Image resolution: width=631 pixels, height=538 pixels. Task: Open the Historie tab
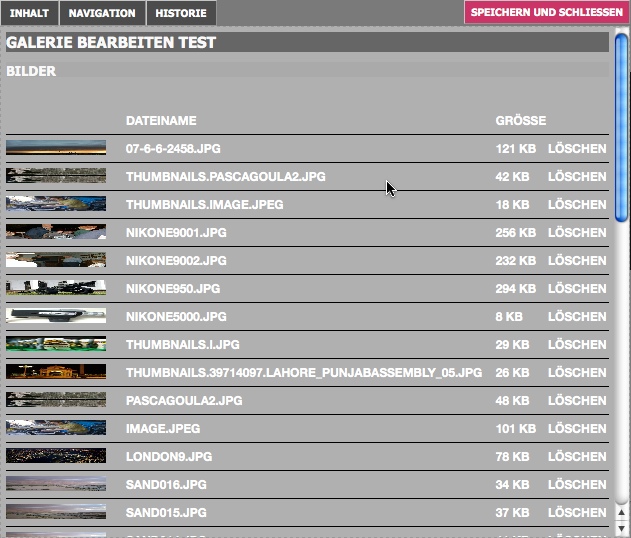(181, 13)
